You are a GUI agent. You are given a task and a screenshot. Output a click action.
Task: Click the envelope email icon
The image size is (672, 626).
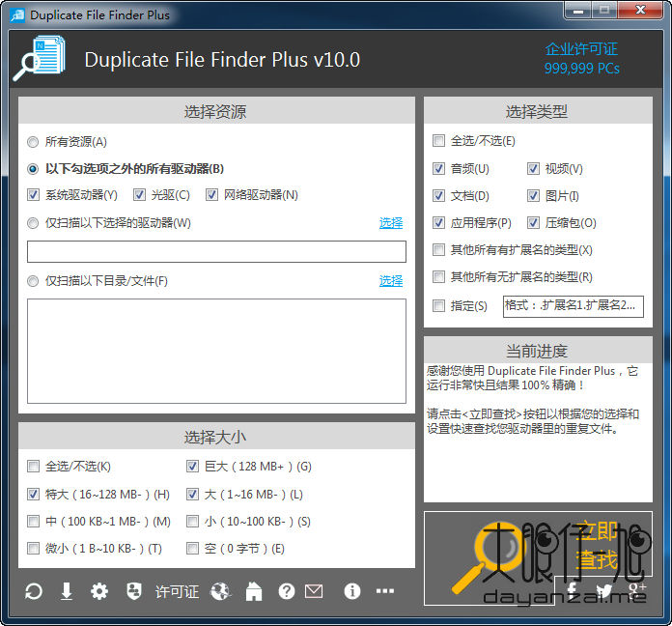pos(314,591)
